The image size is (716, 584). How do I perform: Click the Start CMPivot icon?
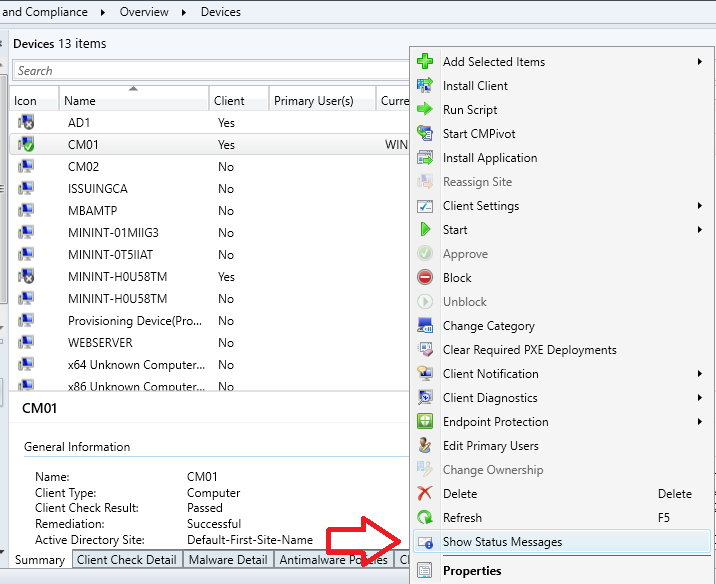point(425,133)
